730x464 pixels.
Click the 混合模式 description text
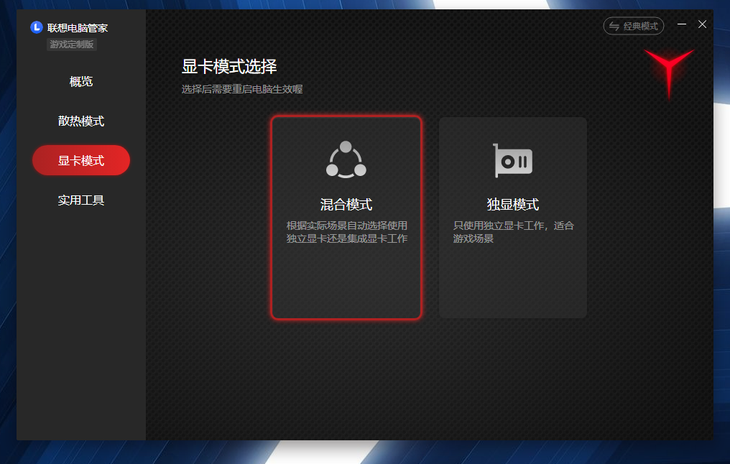346,232
